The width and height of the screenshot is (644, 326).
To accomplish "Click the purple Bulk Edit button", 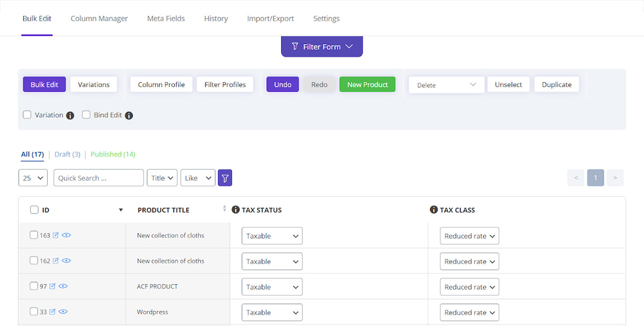I will 45,84.
